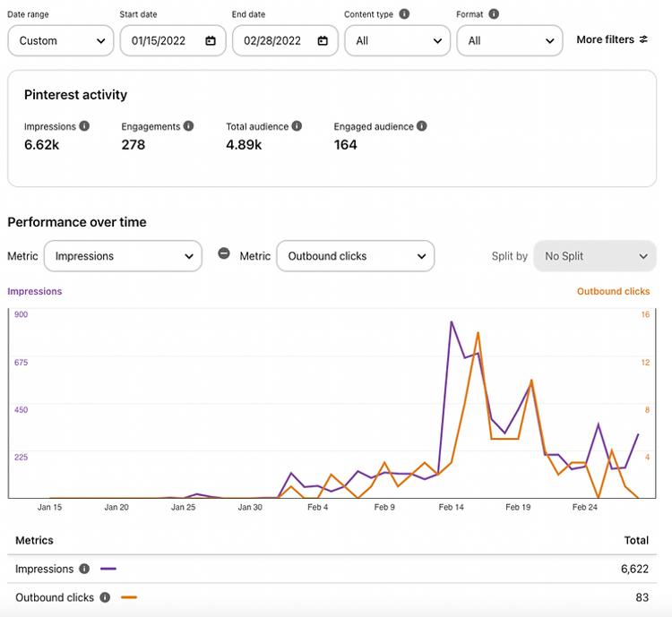Click the orange Outbound clicks legend swatch
This screenshot has height=617, width=672.
click(x=129, y=597)
